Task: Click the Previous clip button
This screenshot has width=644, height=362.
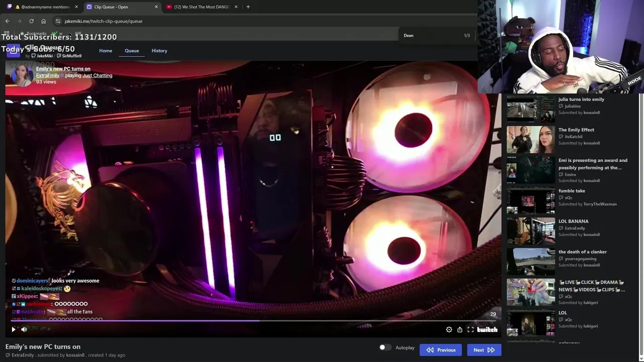Action: point(441,350)
